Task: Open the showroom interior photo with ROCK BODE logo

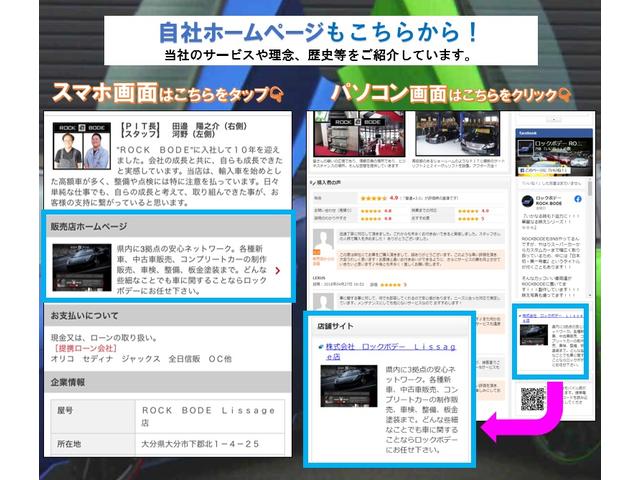Action: pyautogui.click(x=359, y=135)
